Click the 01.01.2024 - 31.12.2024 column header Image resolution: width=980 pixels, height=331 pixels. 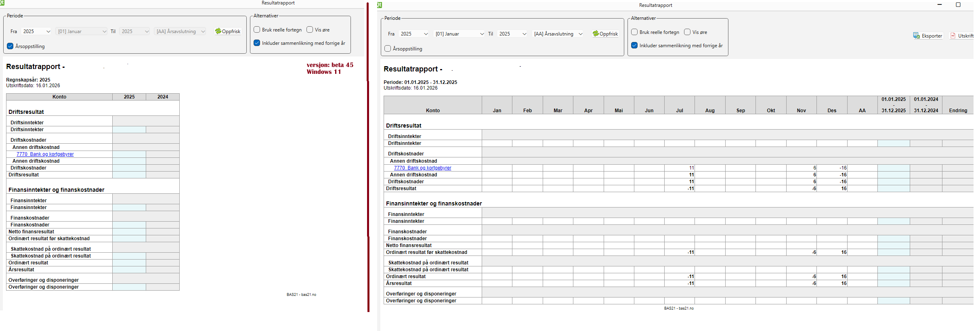(x=926, y=105)
